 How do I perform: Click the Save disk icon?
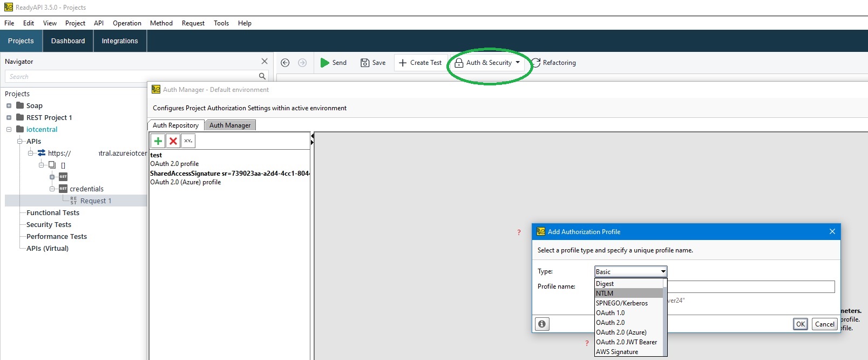point(365,63)
